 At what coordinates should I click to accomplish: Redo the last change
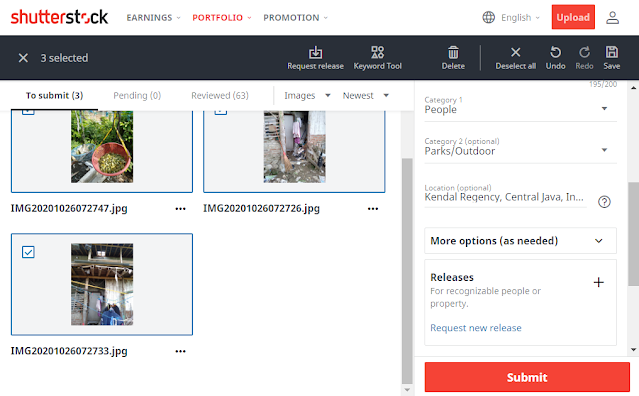click(584, 58)
